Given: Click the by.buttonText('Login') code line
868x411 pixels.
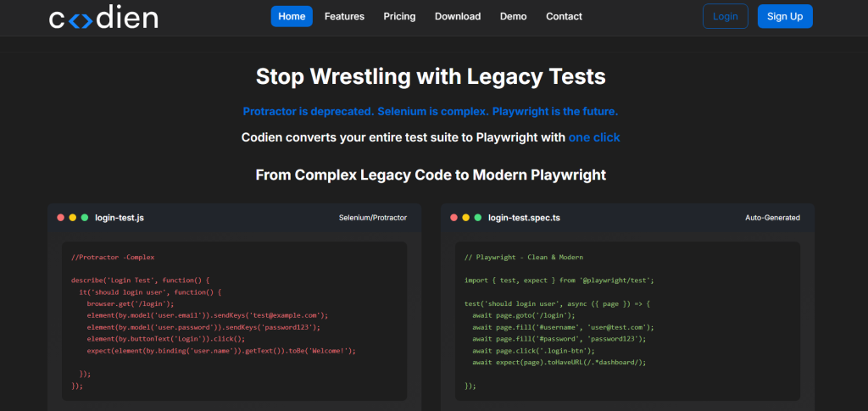Looking at the screenshot, I should coord(166,338).
